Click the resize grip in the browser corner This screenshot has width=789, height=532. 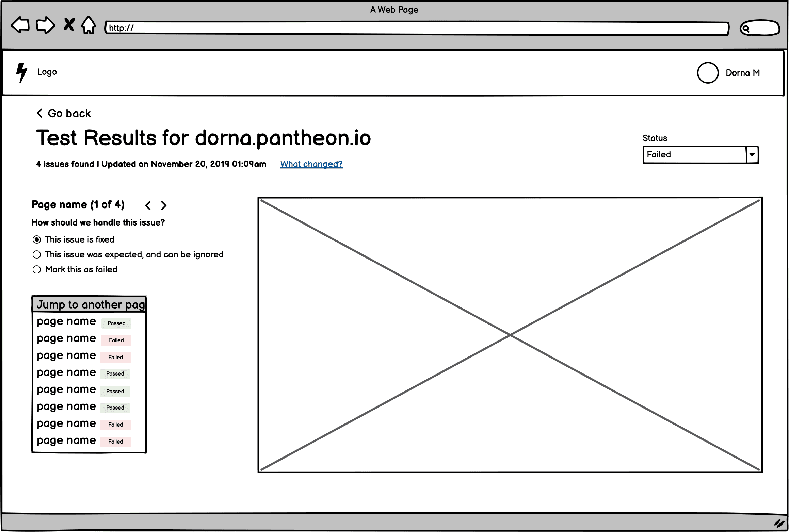779,523
